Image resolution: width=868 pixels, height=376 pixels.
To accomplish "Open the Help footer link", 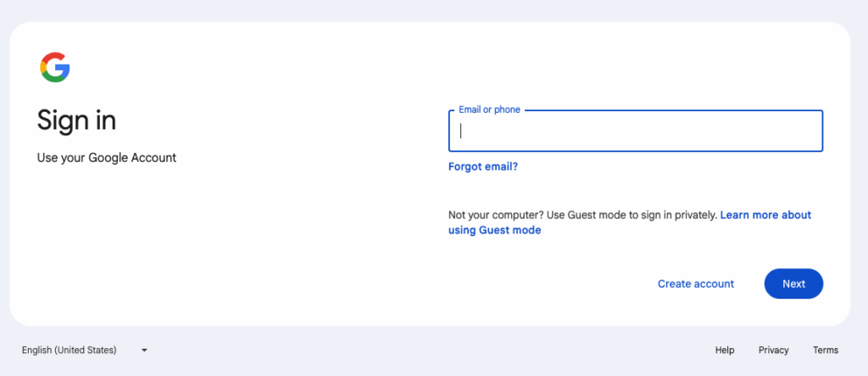I will 725,350.
